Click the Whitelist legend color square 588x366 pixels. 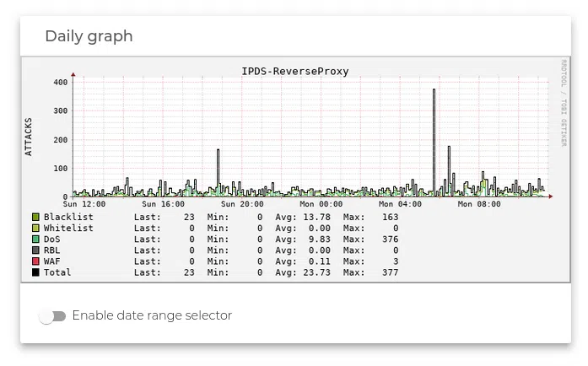[x=35, y=228]
